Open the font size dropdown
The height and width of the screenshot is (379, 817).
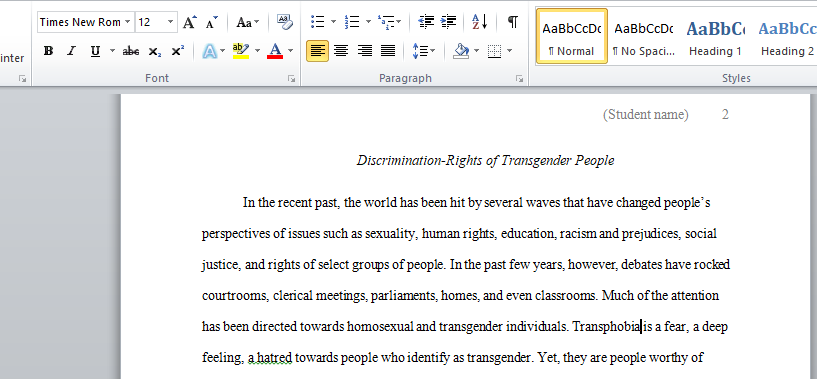pyautogui.click(x=170, y=22)
